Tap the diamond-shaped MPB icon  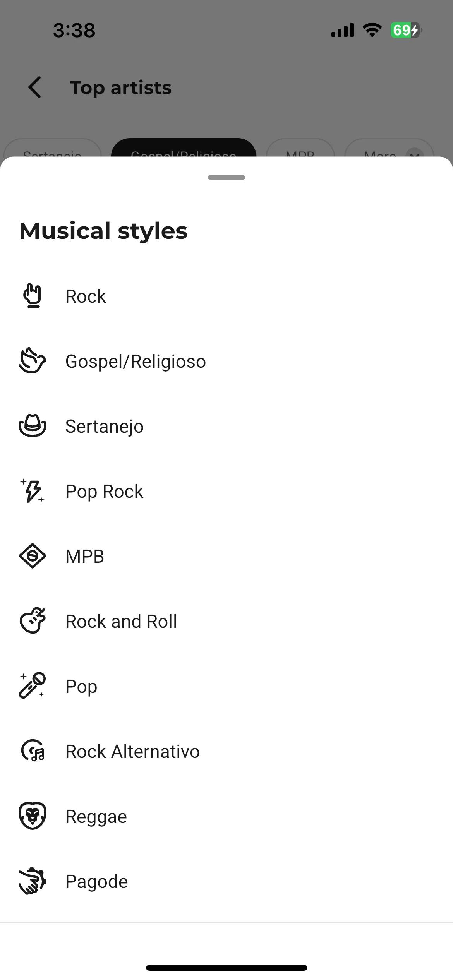click(33, 556)
